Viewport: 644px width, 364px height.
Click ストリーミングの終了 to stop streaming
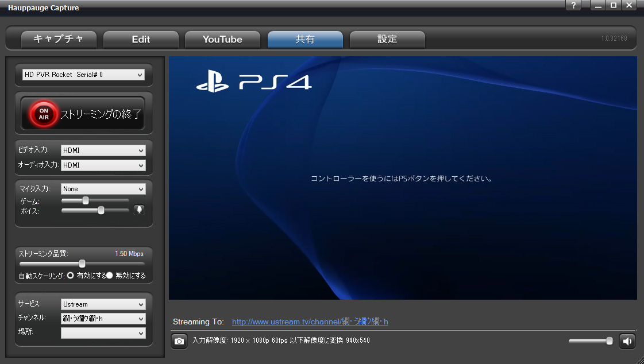(x=83, y=114)
